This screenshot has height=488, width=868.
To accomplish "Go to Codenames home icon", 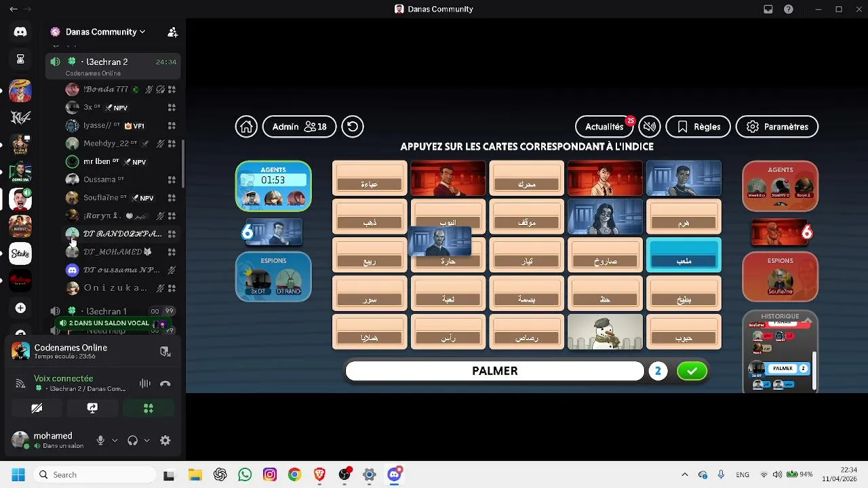I will [246, 127].
